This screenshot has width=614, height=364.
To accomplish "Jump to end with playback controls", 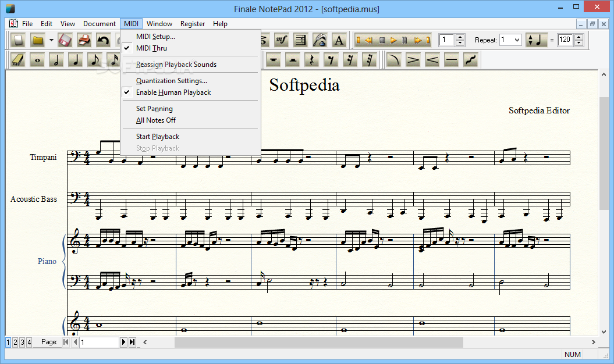I will (428, 40).
